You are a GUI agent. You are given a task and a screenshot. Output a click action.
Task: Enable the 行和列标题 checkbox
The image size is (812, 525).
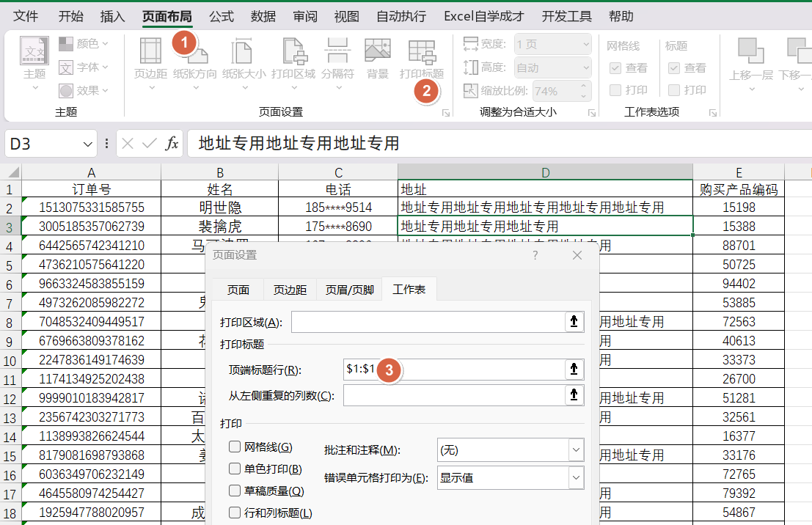[235, 513]
